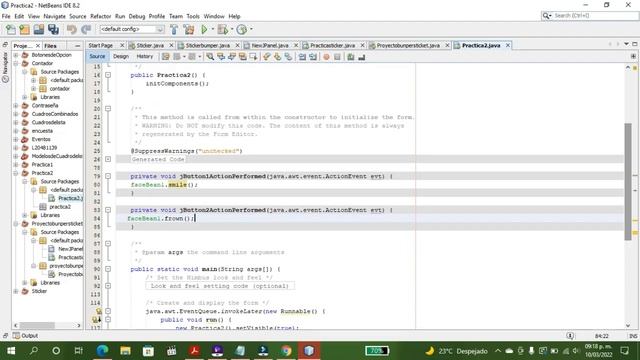The image size is (640, 360).
Task: Toggle Rectangular Selection in editor toolbar
Action: [253, 57]
